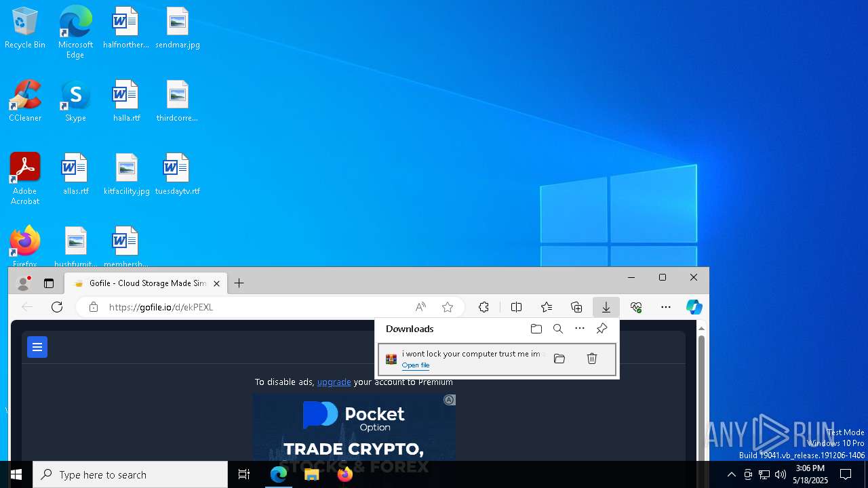
Task: Open ad choices icon on banner
Action: coord(449,400)
